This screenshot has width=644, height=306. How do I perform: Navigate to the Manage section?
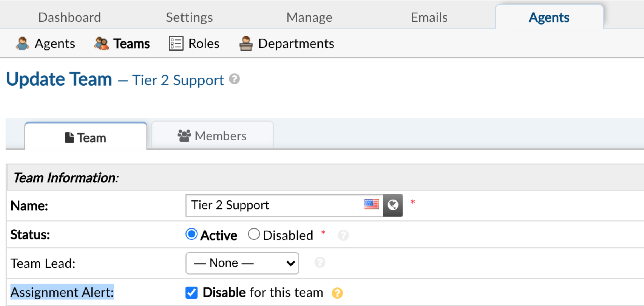tap(309, 17)
